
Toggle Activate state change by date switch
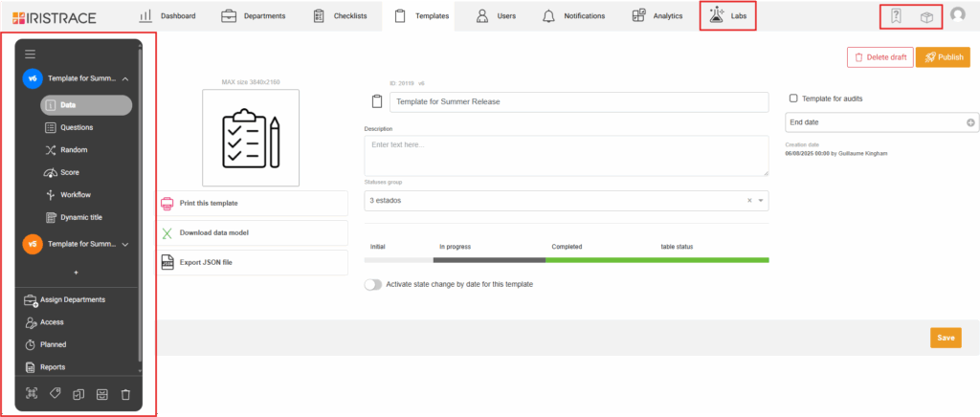(372, 284)
